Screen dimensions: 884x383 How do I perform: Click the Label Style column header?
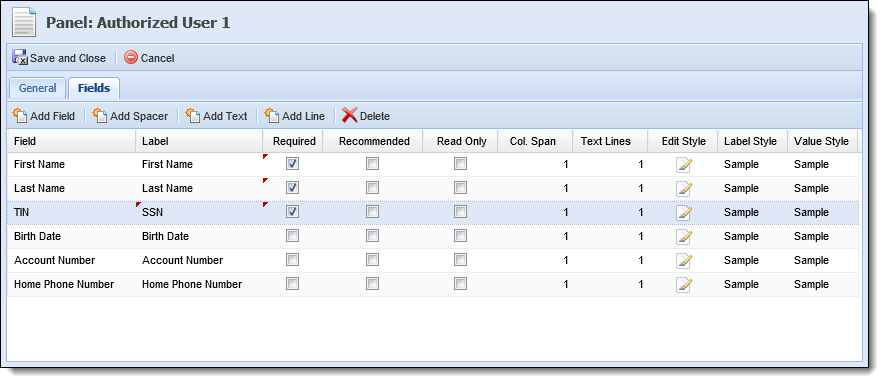753,141
